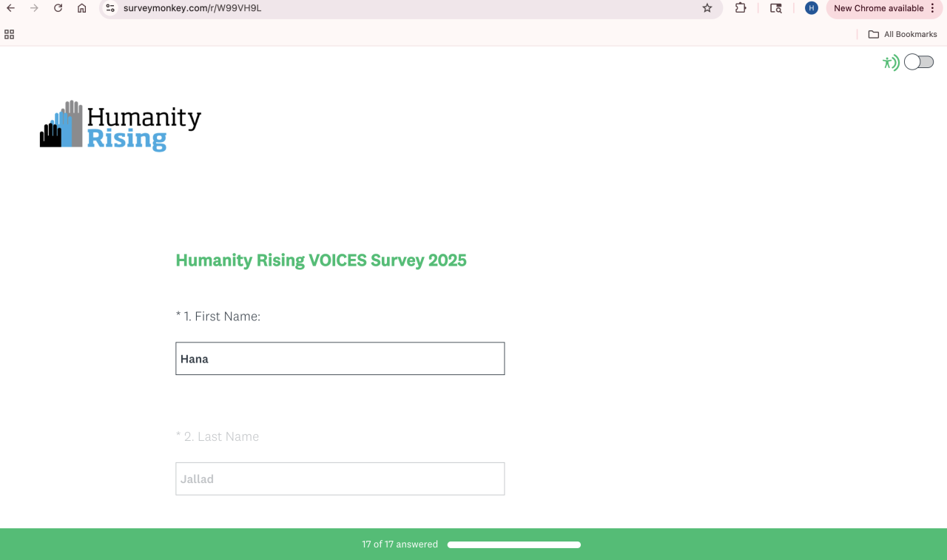Click the Humanity Rising logo
947x560 pixels.
[121, 126]
